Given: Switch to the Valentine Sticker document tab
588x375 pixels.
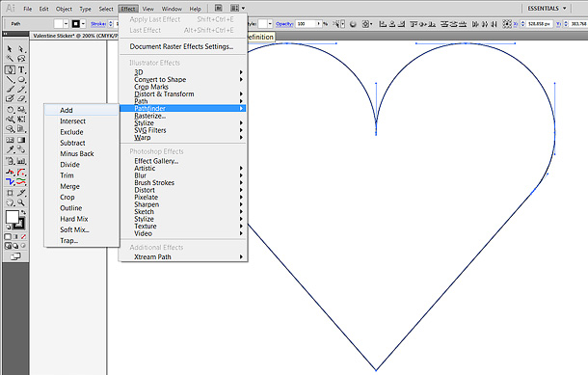Looking at the screenshot, I should pos(75,36).
